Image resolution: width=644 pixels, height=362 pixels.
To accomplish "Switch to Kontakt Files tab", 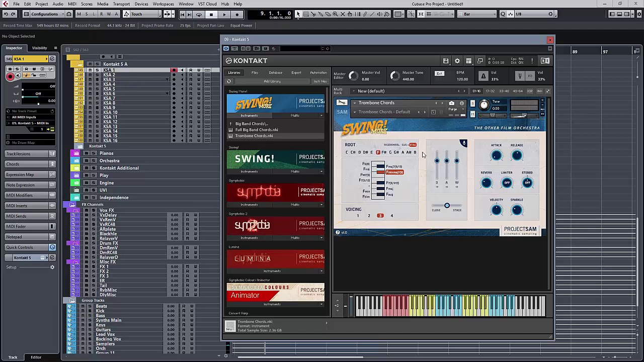I will [255, 73].
